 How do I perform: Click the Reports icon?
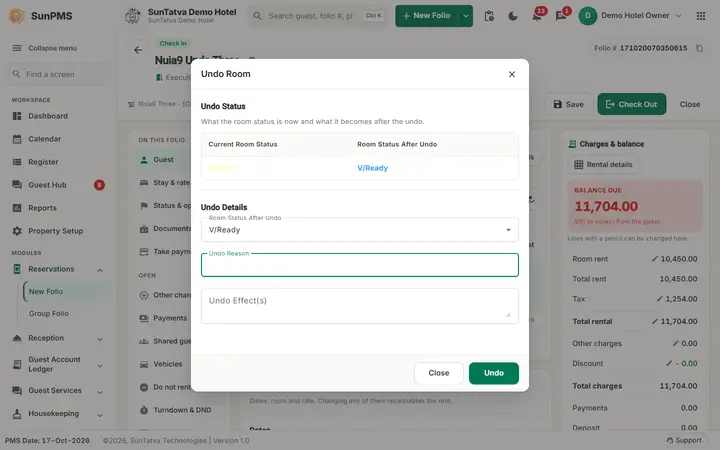17,208
